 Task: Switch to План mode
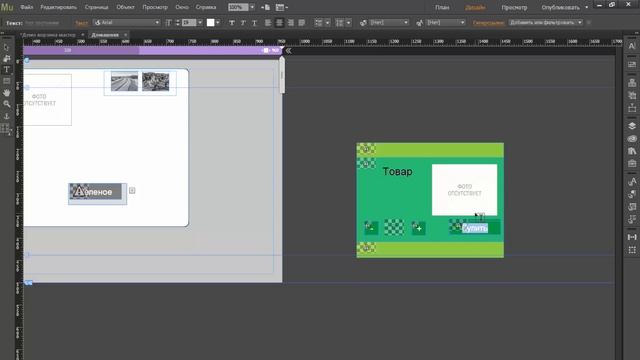(442, 7)
